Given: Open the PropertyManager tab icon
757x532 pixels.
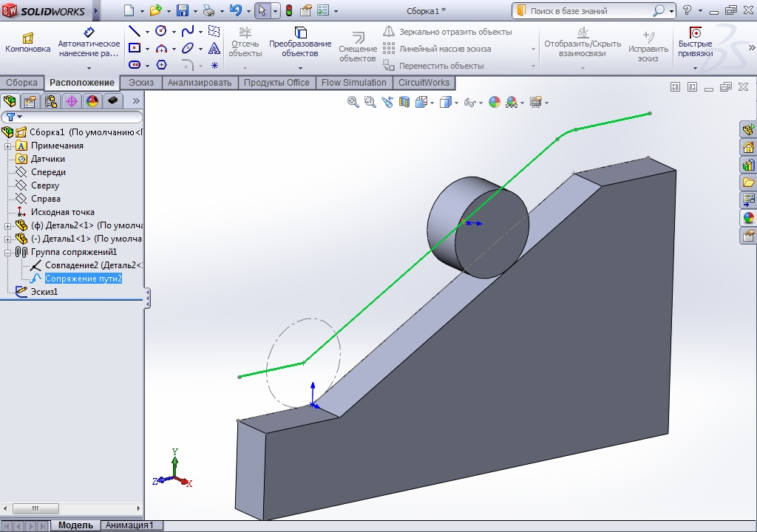Looking at the screenshot, I should pyautogui.click(x=30, y=101).
